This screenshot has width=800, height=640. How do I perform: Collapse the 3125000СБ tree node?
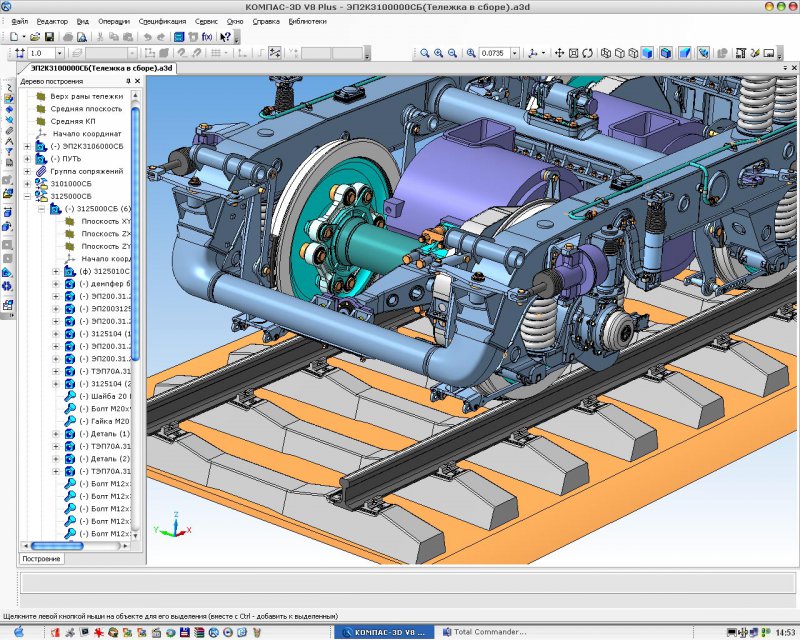[x=27, y=196]
